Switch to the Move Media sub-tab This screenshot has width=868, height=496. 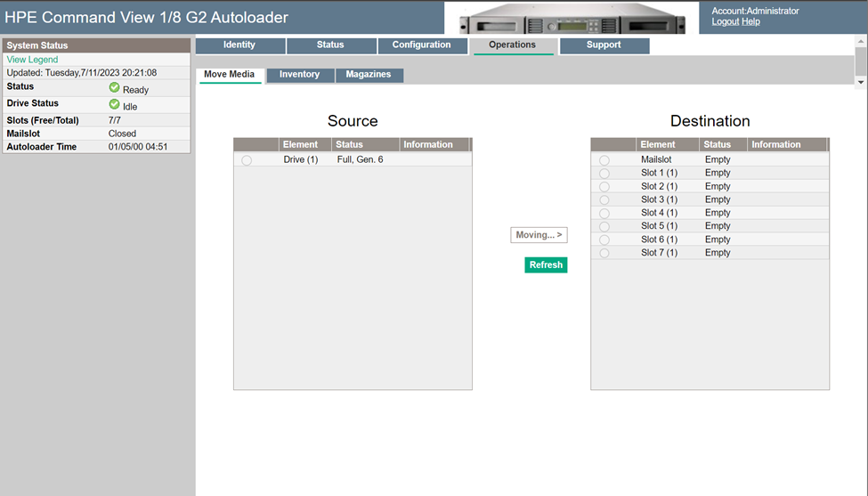coord(229,75)
